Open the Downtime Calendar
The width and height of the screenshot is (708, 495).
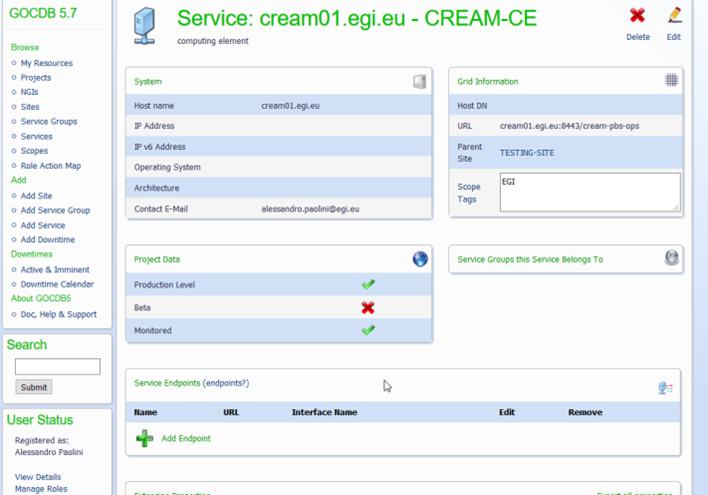(57, 284)
